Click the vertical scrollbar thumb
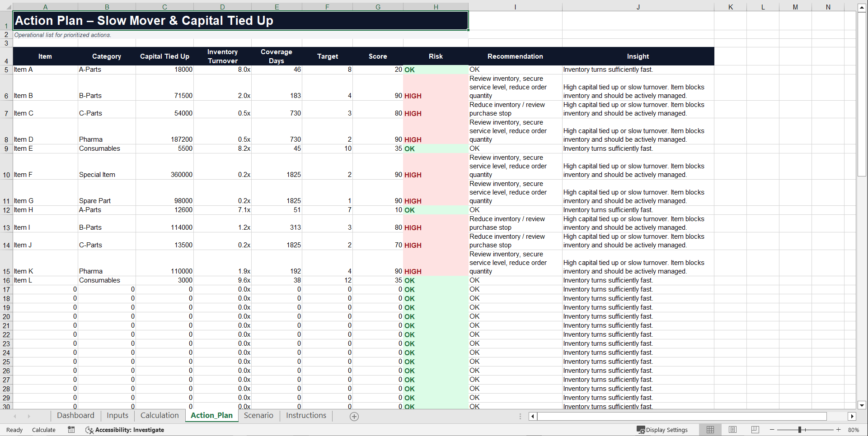 click(862, 94)
